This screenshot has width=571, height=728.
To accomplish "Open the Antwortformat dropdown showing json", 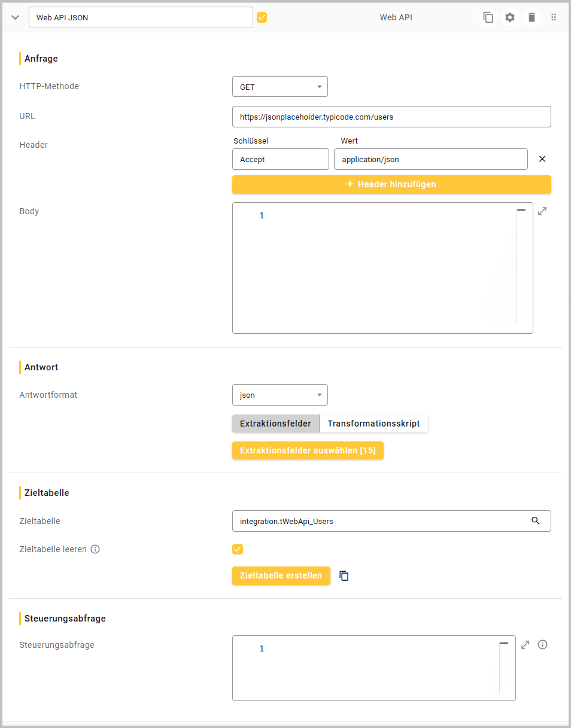I will point(280,395).
